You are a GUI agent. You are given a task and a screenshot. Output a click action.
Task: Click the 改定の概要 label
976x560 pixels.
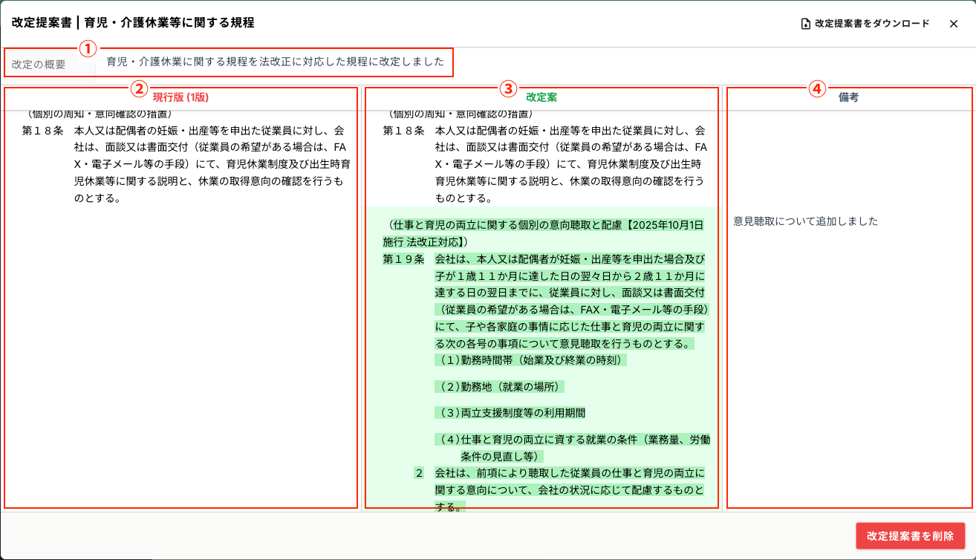[x=39, y=65]
